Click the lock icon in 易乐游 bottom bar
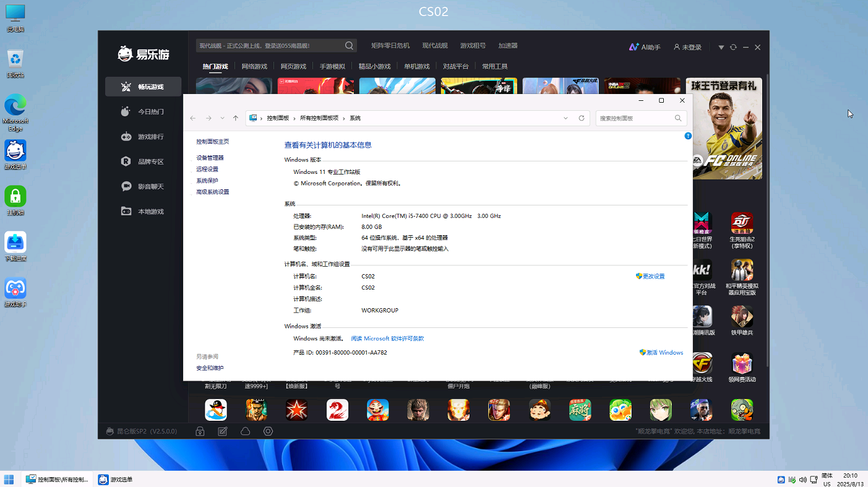This screenshot has width=868, height=487. point(200,431)
